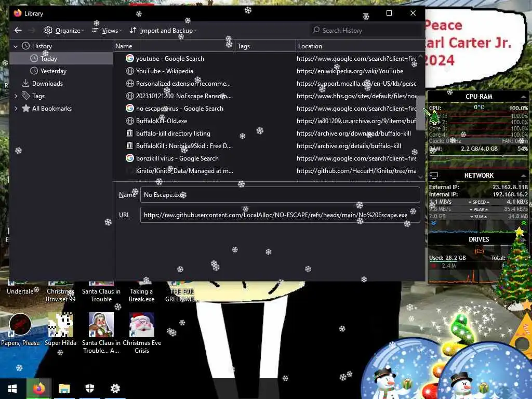Screen dimensions: 532x399
Task: Collapse the History tree node
Action: tap(15, 46)
